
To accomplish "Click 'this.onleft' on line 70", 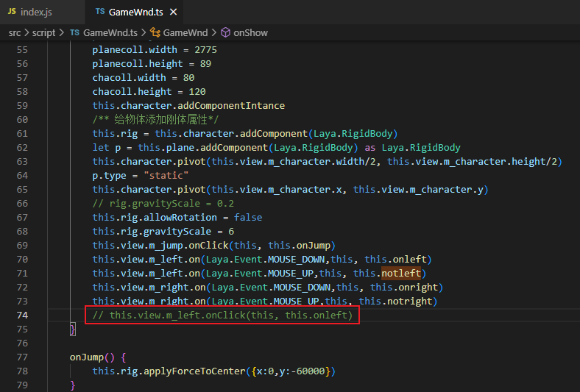I will [x=396, y=260].
